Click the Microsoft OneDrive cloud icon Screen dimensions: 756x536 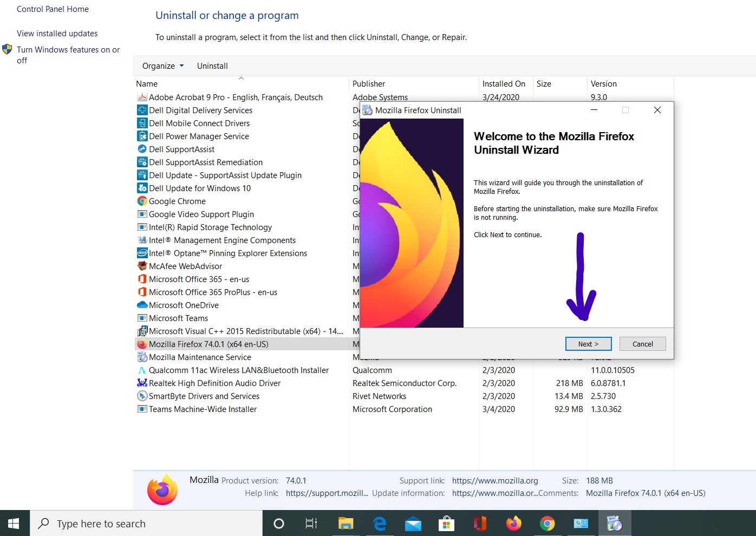click(142, 305)
